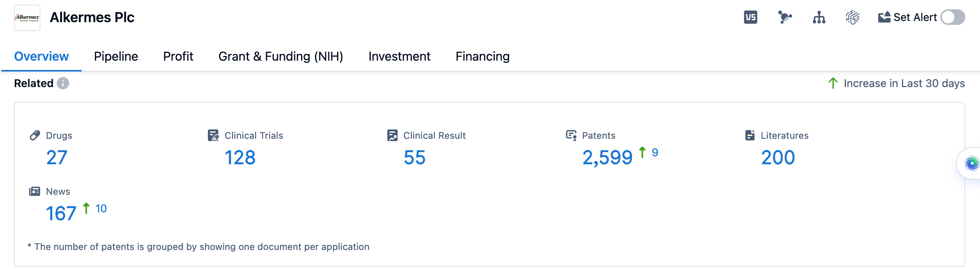The width and height of the screenshot is (980, 269).
Task: Open the Drugs count of 27
Action: click(x=57, y=157)
